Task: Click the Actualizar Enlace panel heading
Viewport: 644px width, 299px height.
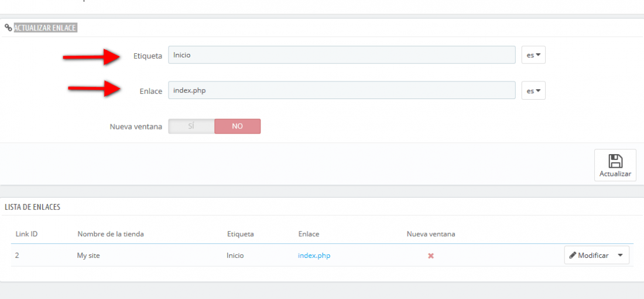Action: (46, 28)
